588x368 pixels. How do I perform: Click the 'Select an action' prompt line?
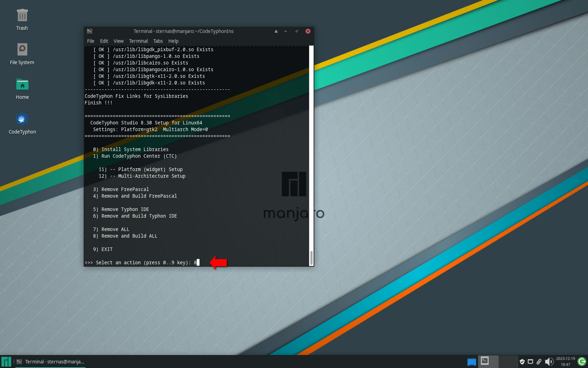pyautogui.click(x=142, y=263)
